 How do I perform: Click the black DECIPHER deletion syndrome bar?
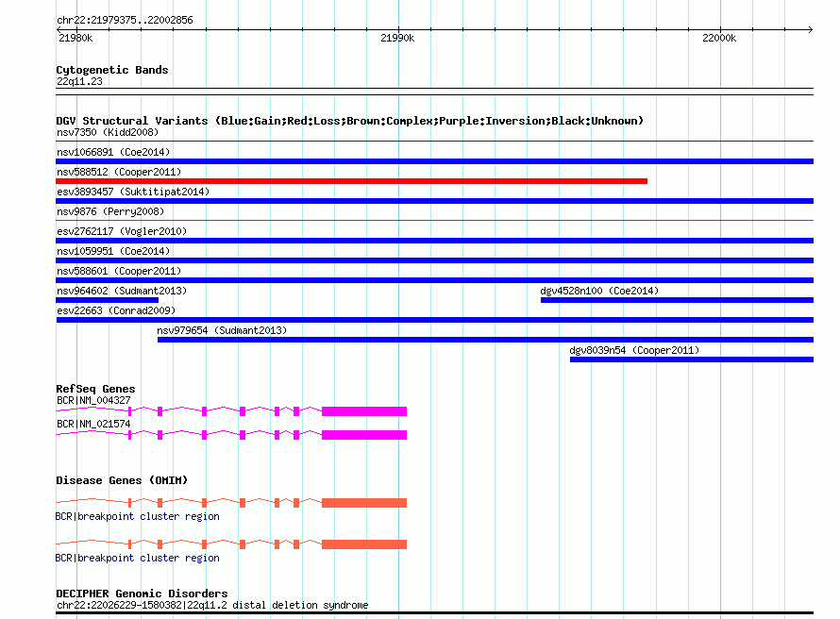point(434,612)
